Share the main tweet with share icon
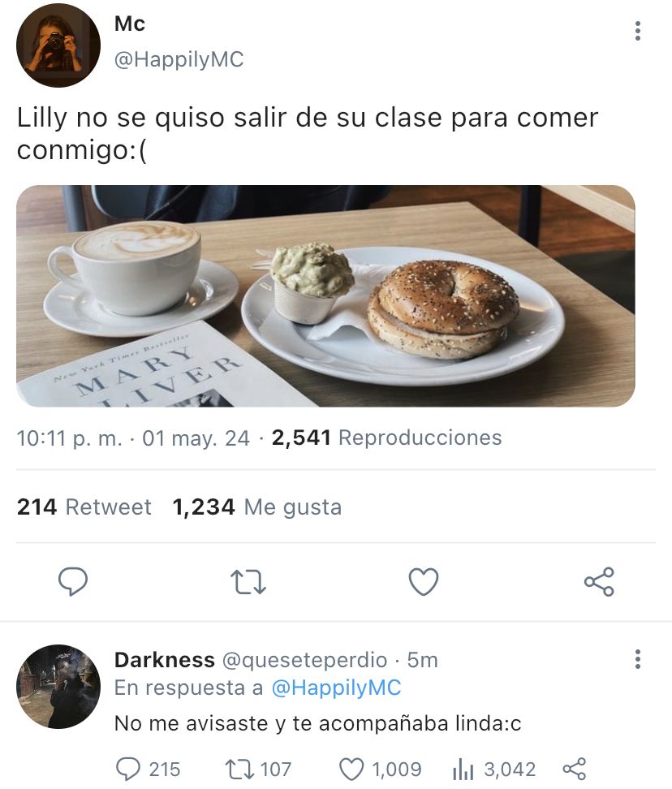The height and width of the screenshot is (789, 672). 599,582
